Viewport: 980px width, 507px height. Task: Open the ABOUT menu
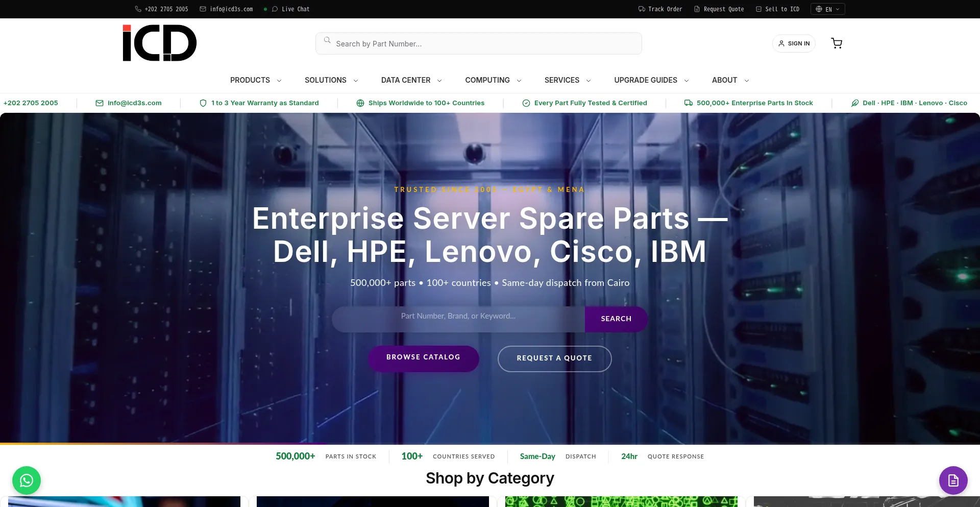pyautogui.click(x=725, y=80)
